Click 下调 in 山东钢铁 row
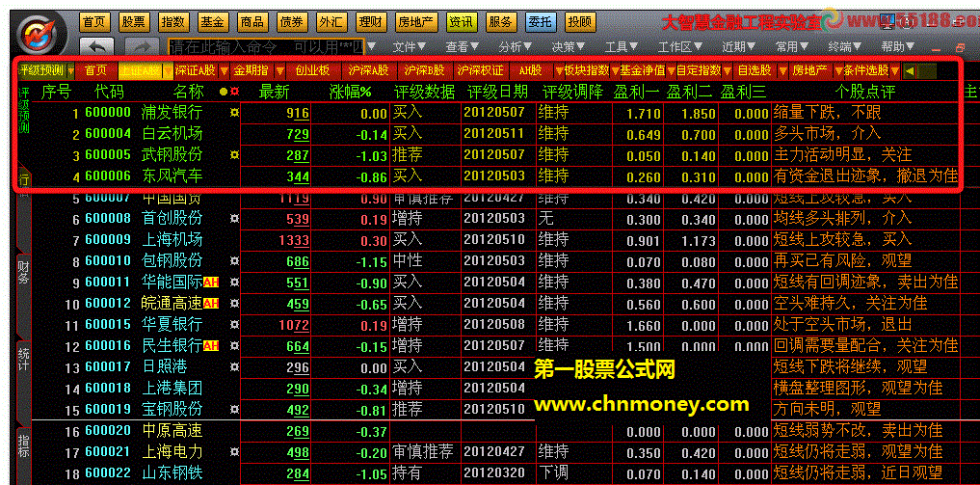The height and width of the screenshot is (485, 980). pos(553,472)
